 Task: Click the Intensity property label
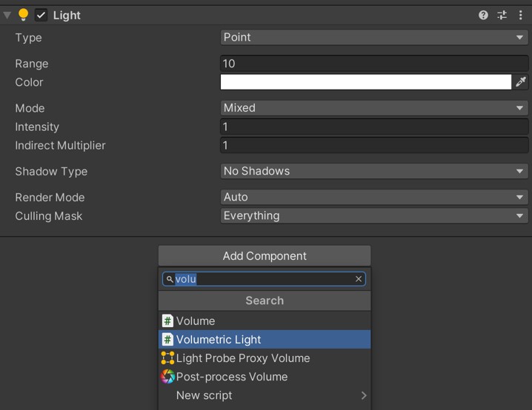pos(37,127)
